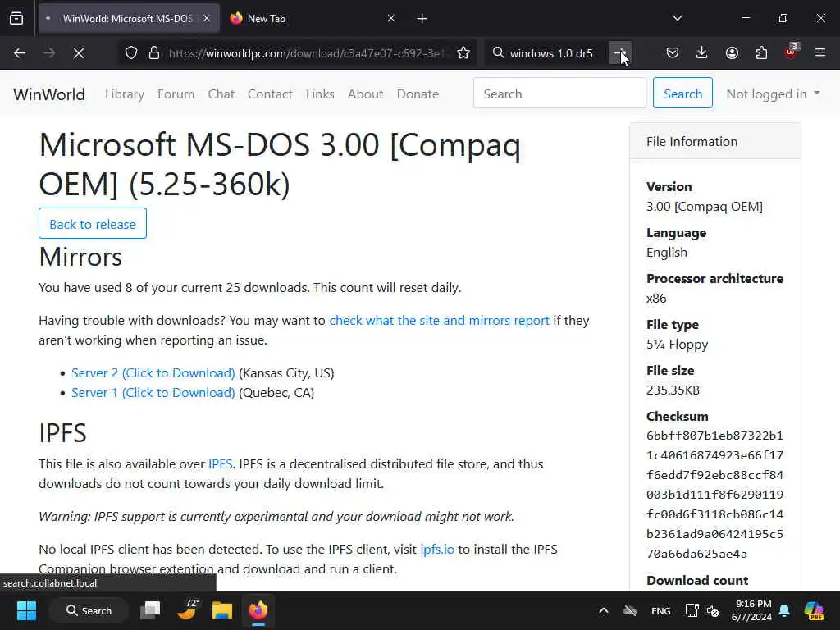This screenshot has width=840, height=630.
Task: Open File Explorer from taskbar
Action: pos(221,610)
